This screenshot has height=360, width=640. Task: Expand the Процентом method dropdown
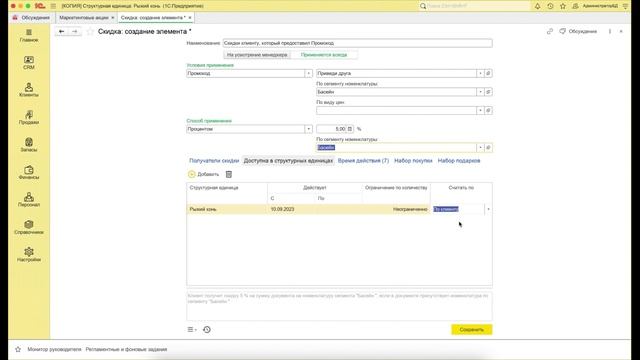click(309, 129)
